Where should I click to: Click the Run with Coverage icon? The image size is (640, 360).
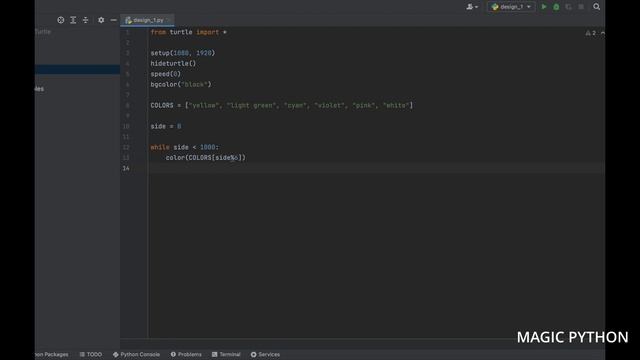point(568,7)
